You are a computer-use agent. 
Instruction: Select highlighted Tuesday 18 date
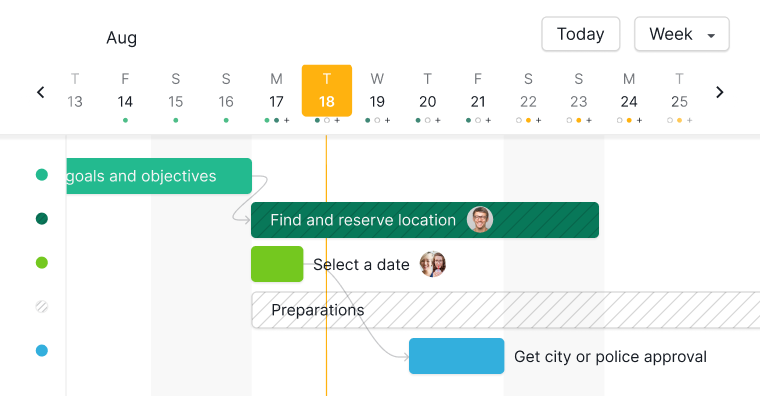327,91
